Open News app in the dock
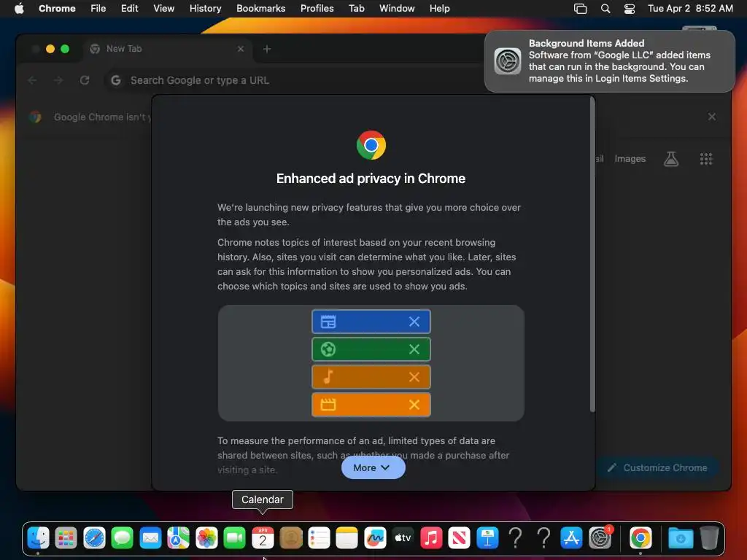The image size is (747, 560). (460, 538)
